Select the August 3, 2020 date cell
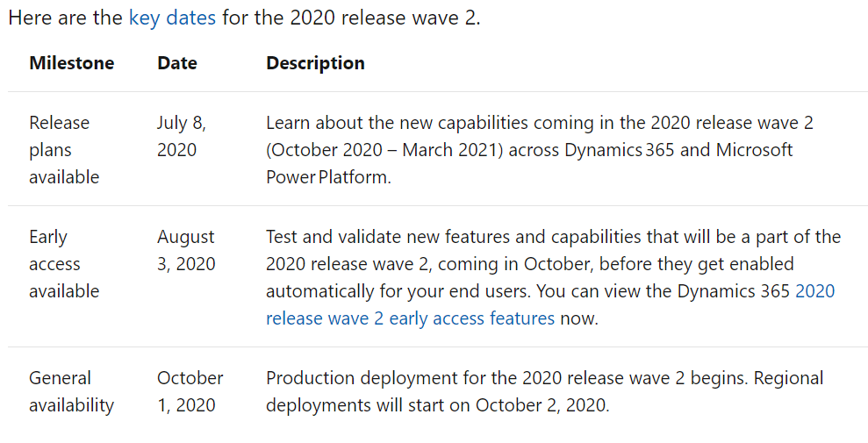 coord(186,251)
